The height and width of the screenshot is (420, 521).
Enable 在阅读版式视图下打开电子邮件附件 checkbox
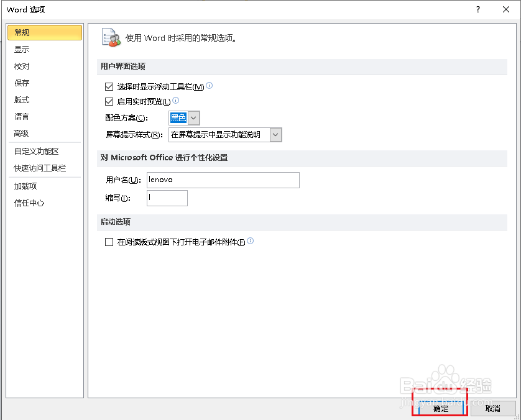click(109, 242)
